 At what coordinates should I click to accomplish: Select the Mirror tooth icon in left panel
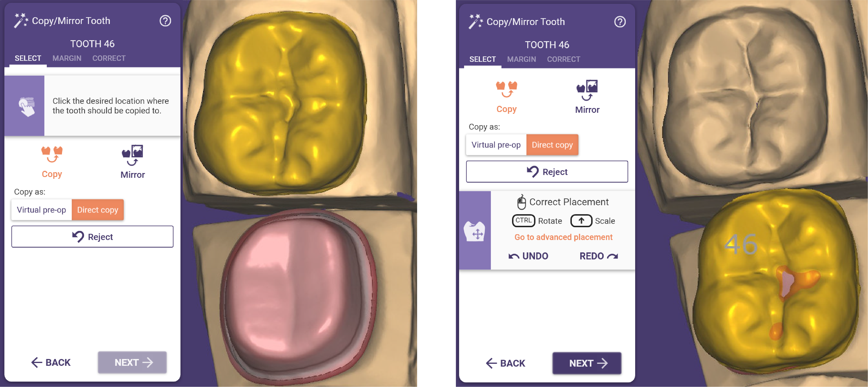[x=133, y=155]
